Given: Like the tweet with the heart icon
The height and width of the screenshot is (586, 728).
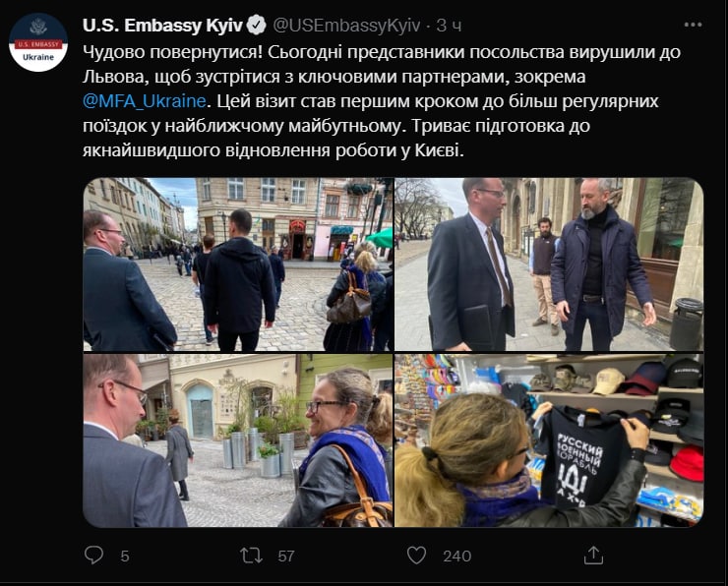Looking at the screenshot, I should [x=416, y=555].
